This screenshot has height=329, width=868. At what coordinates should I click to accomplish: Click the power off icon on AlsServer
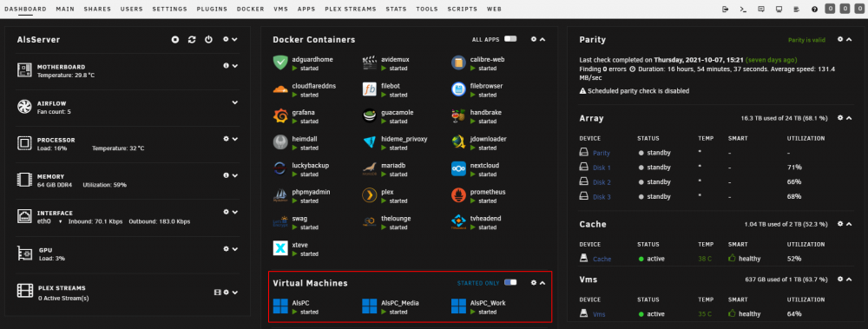pyautogui.click(x=208, y=39)
